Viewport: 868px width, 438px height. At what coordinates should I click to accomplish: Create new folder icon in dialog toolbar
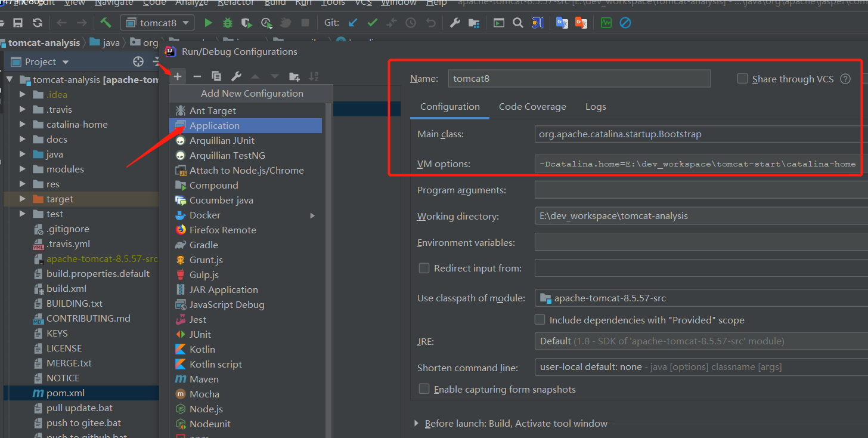click(x=294, y=76)
